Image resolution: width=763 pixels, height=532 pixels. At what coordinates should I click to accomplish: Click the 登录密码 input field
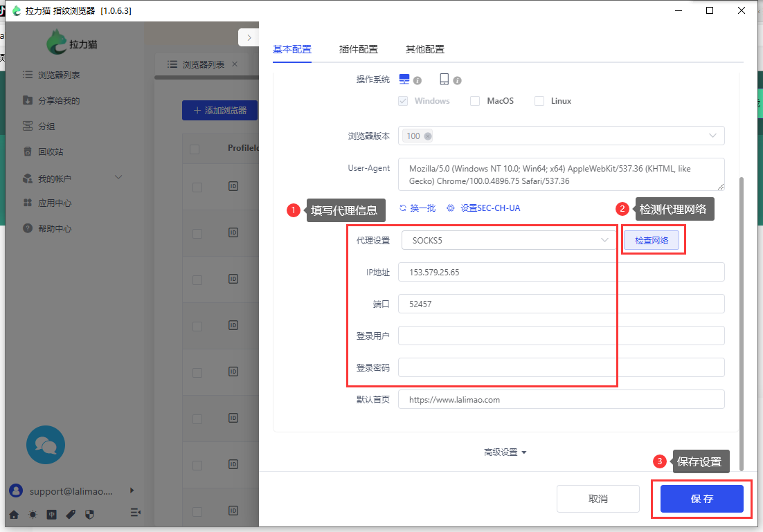click(x=561, y=367)
